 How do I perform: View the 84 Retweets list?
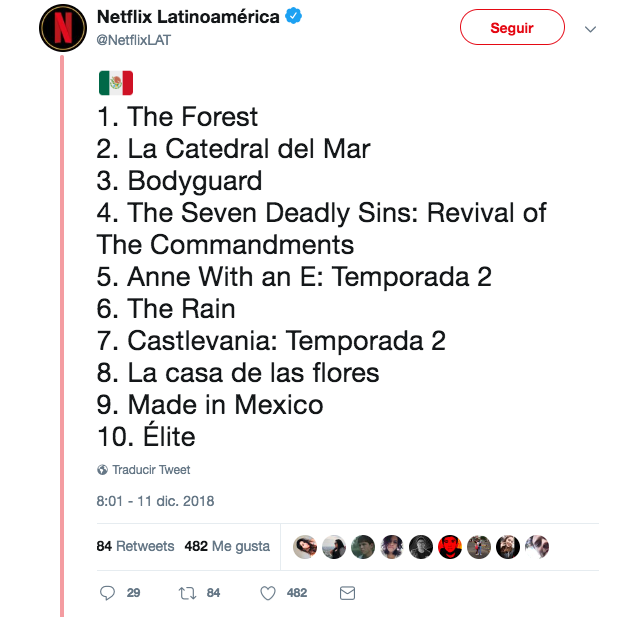click(135, 546)
